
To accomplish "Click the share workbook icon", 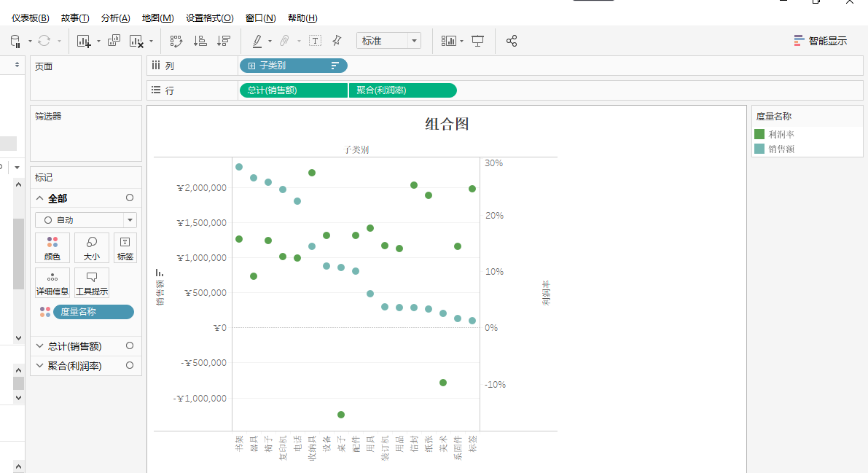I will [x=512, y=41].
